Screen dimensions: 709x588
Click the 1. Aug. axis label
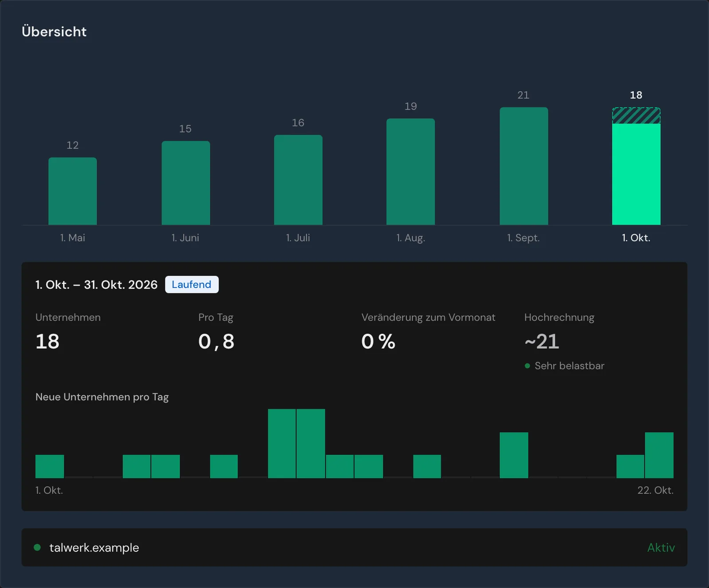point(411,238)
